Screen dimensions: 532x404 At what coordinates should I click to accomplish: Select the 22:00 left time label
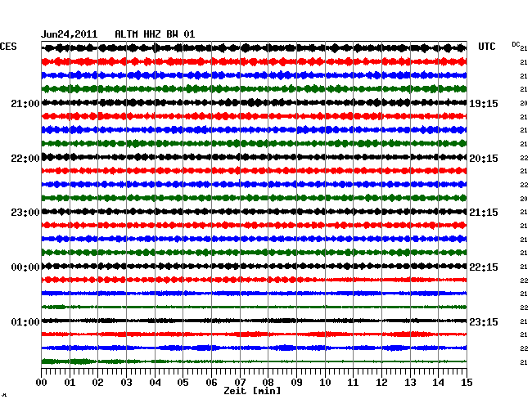coord(25,159)
